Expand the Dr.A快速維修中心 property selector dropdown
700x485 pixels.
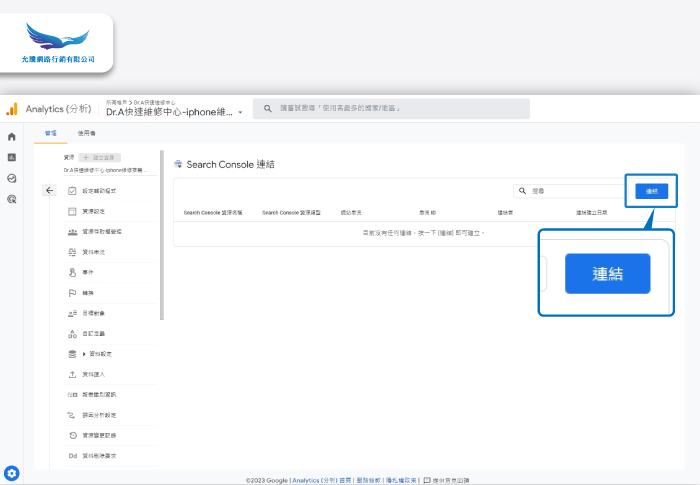point(240,112)
